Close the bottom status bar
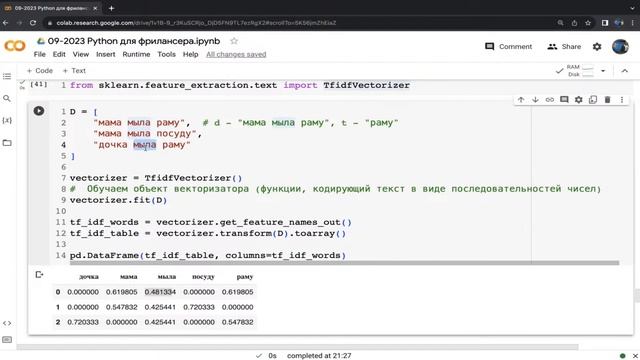 [x=635, y=356]
